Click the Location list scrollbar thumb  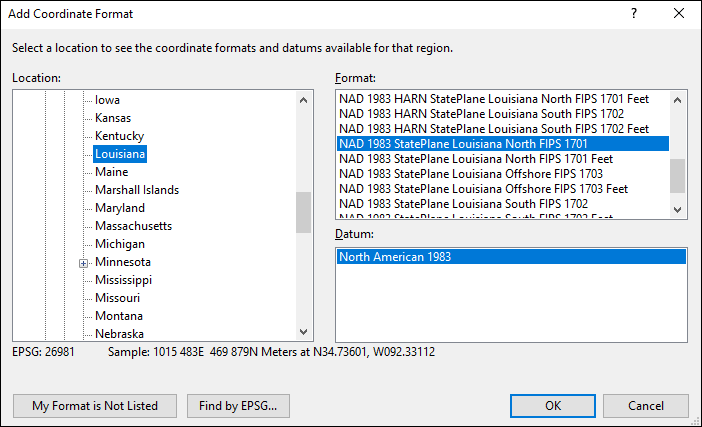[304, 213]
